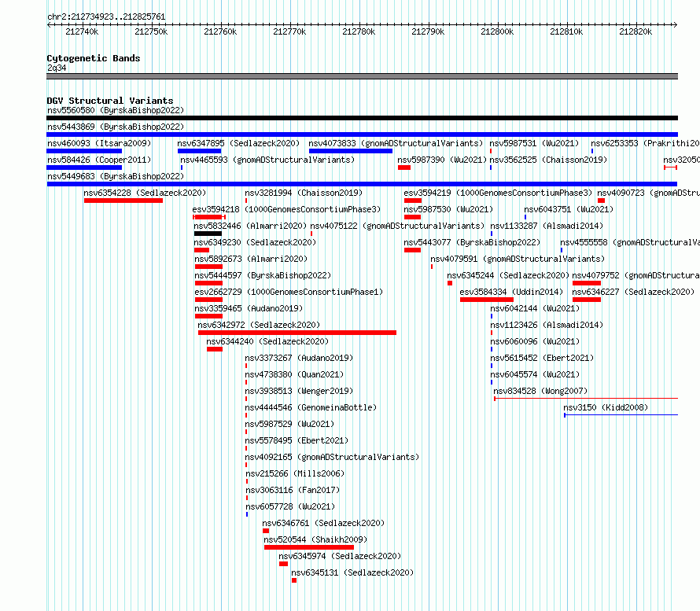
Task: Open nsv5987530 (Wu2021) label
Action: (448, 209)
